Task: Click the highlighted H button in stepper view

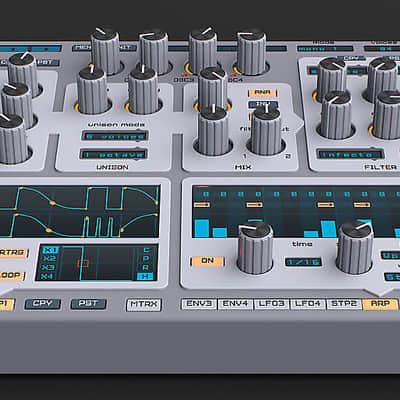Action: coord(145,276)
